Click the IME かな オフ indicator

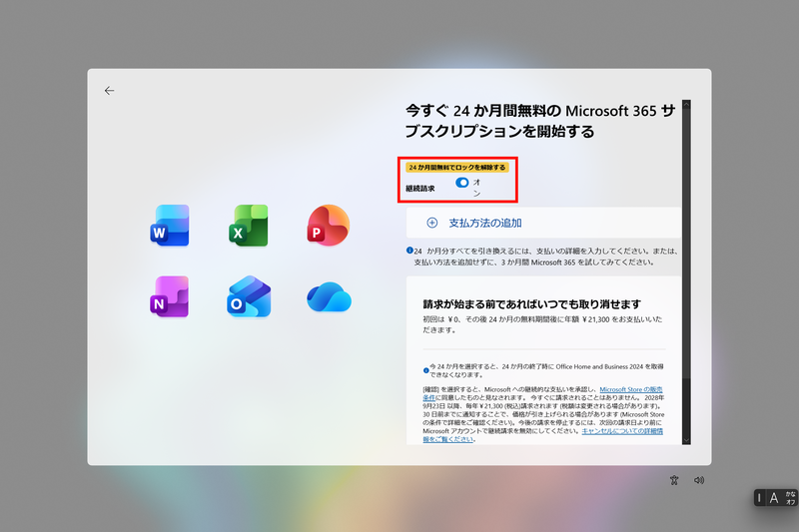[790, 498]
